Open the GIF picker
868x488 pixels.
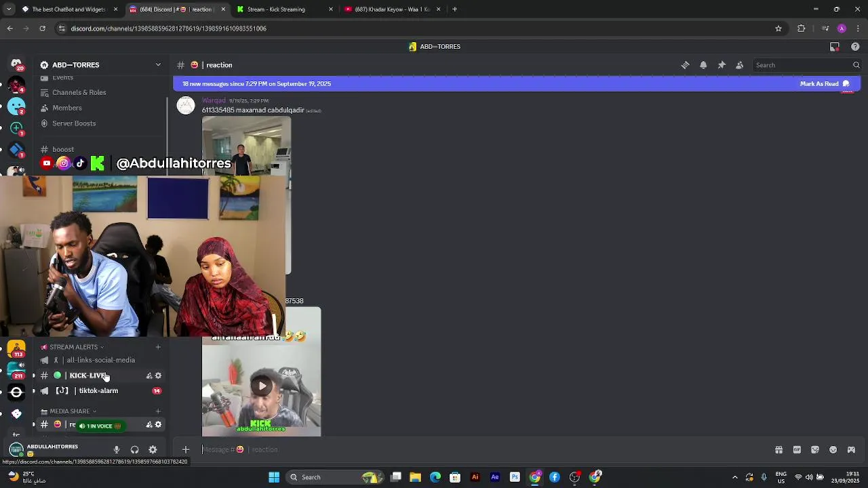797,449
